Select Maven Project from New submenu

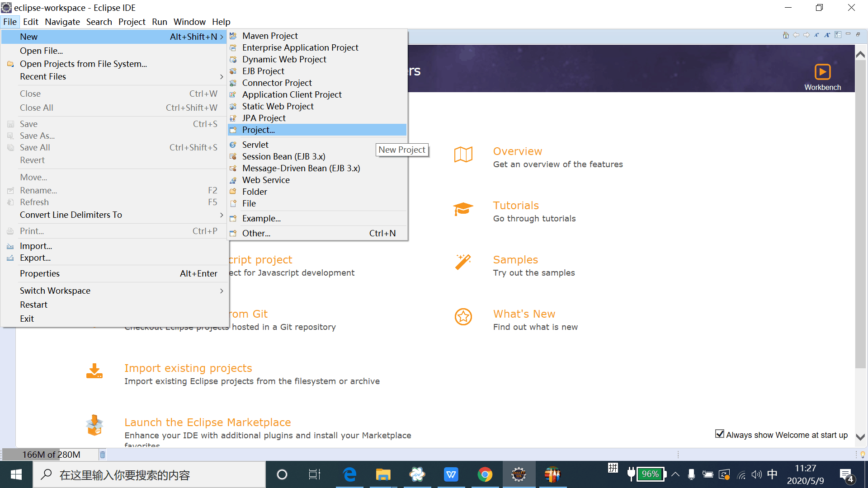point(317,36)
